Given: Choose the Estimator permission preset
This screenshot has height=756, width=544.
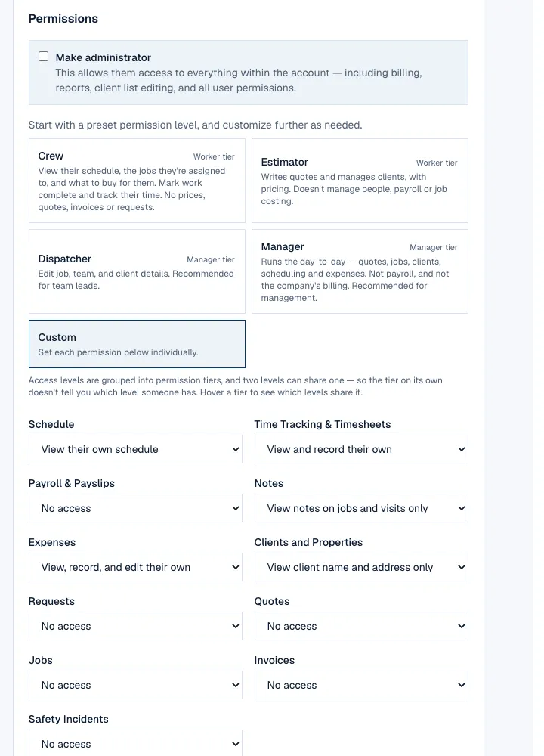Looking at the screenshot, I should [x=360, y=181].
